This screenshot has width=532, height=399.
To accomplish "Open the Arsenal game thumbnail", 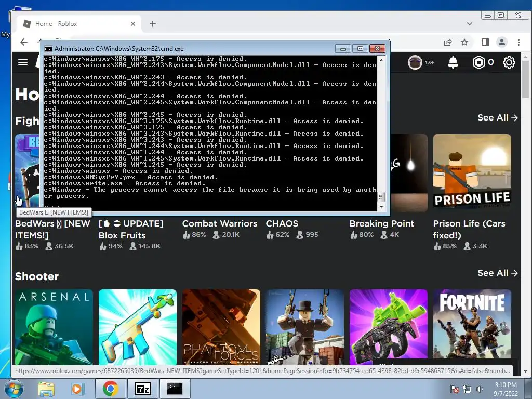I will pyautogui.click(x=54, y=327).
